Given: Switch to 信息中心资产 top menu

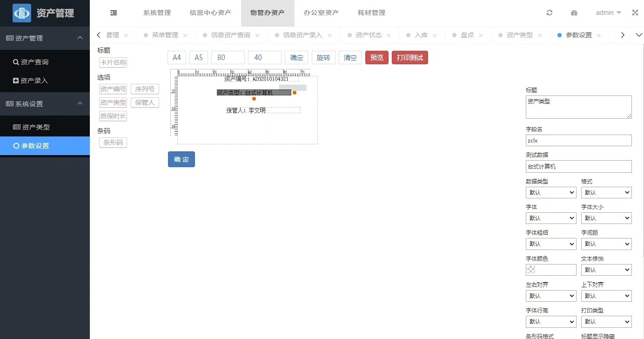Looking at the screenshot, I should 210,13.
